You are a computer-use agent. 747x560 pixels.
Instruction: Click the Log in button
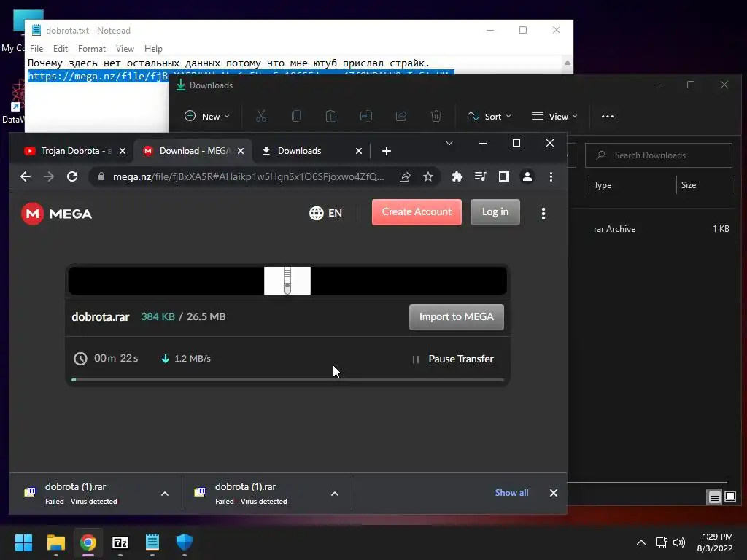[495, 212]
